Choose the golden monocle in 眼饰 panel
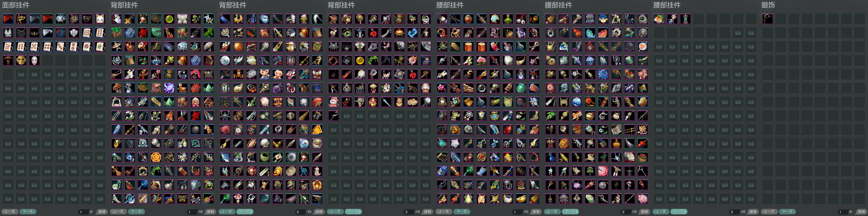Screen dimensions: 868x216 click(x=768, y=19)
